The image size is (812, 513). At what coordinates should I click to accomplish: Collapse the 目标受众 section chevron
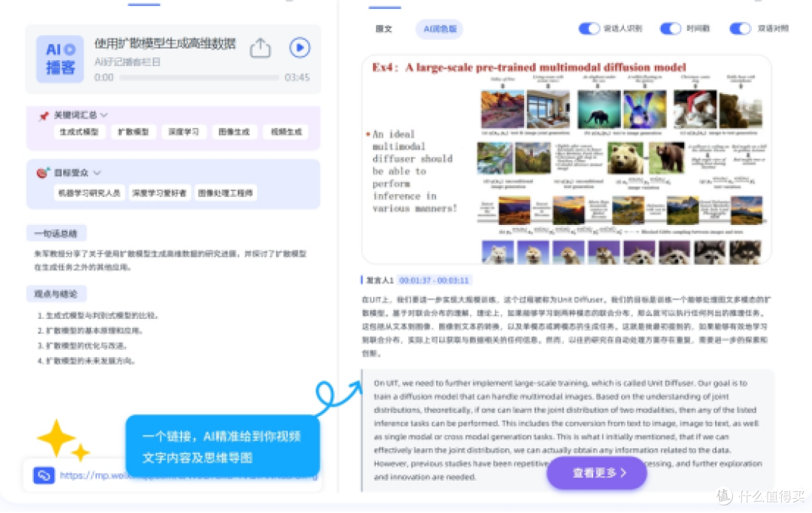[x=97, y=172]
